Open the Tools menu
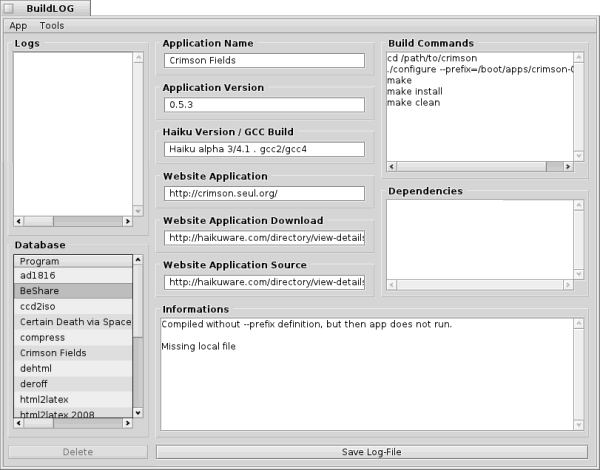The width and height of the screenshot is (600, 470). pyautogui.click(x=51, y=25)
